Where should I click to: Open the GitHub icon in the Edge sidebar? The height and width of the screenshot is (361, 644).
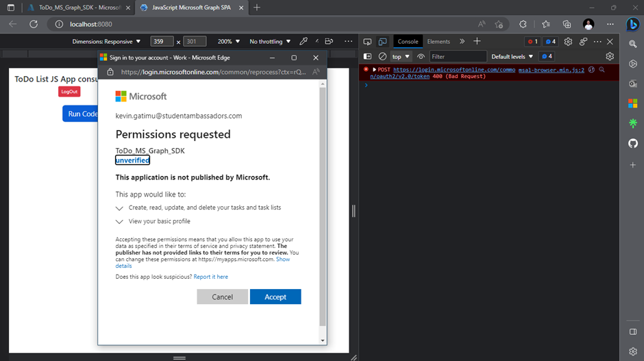point(633,143)
